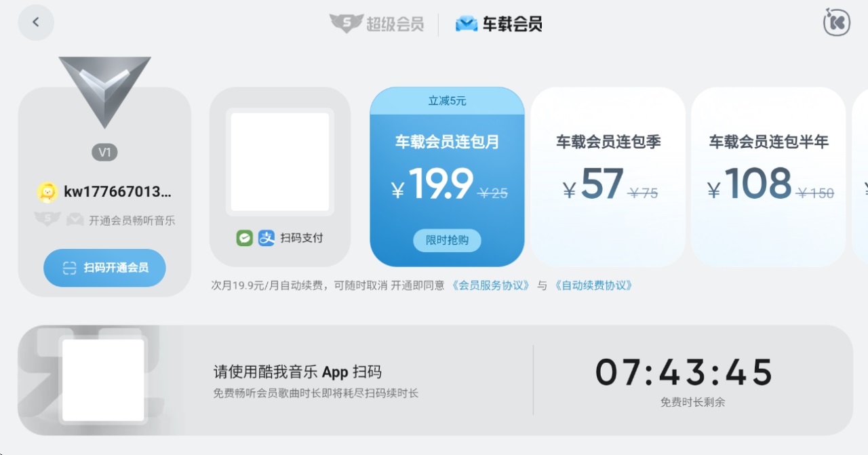Open Kuwo logo icon at top right
868x455 pixels.
coord(836,22)
